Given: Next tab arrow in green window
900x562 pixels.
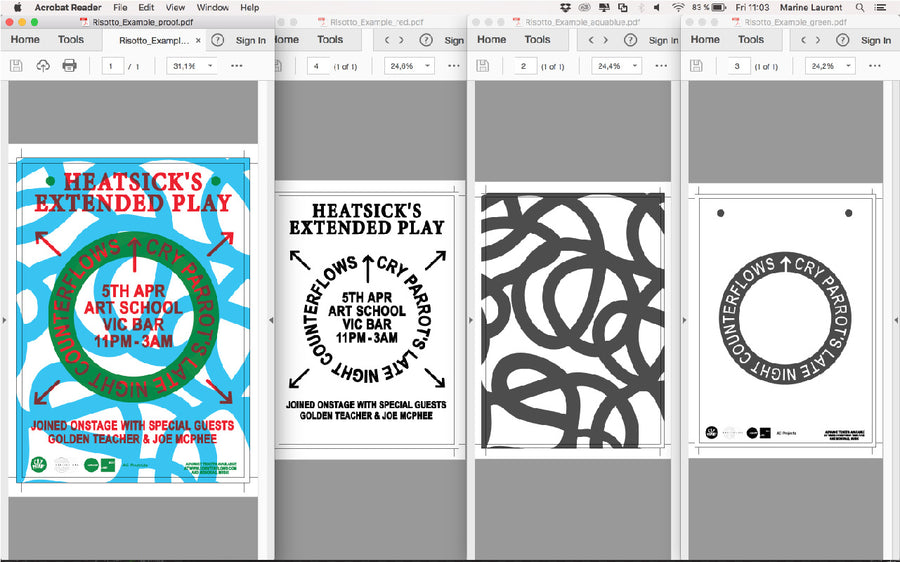Looking at the screenshot, I should coord(818,40).
